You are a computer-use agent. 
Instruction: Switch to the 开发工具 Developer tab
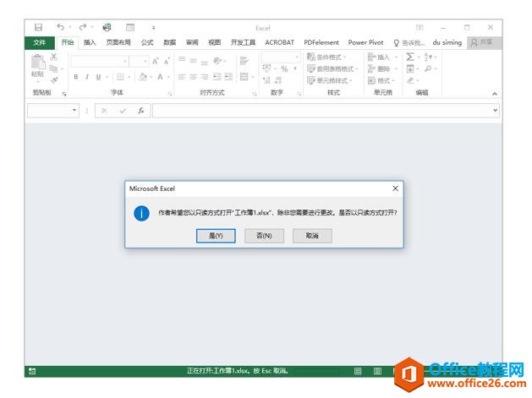(x=243, y=43)
